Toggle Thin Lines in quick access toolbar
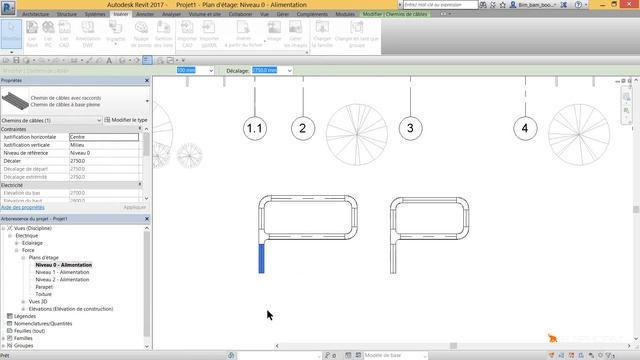The image size is (640, 360). [x=147, y=60]
